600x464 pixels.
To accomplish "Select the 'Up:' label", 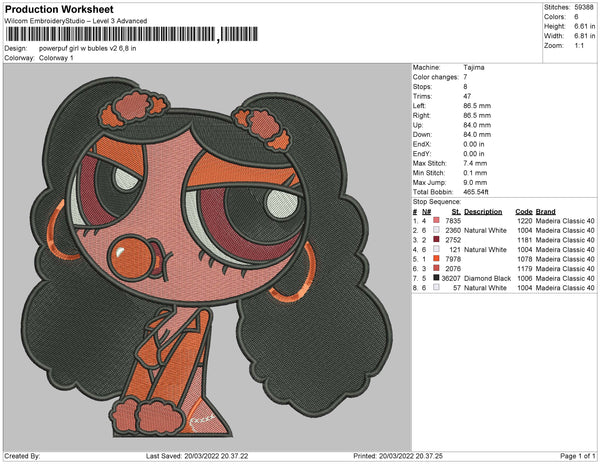I will click(x=417, y=125).
